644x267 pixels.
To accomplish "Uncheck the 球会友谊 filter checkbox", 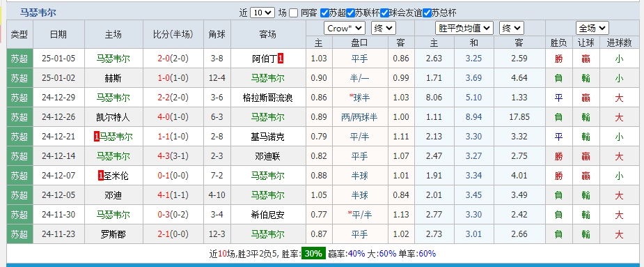I will [x=385, y=13].
